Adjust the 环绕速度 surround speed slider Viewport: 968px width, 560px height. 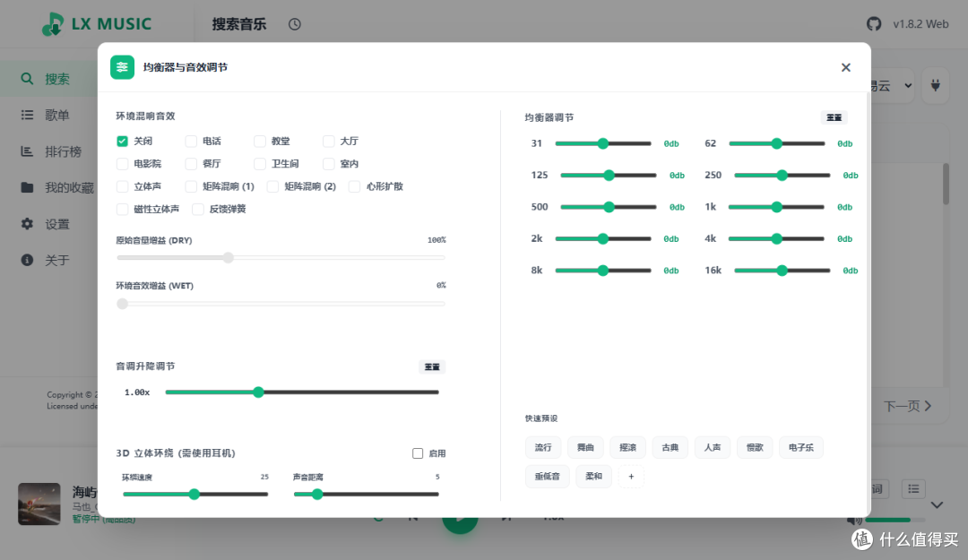pyautogui.click(x=195, y=494)
